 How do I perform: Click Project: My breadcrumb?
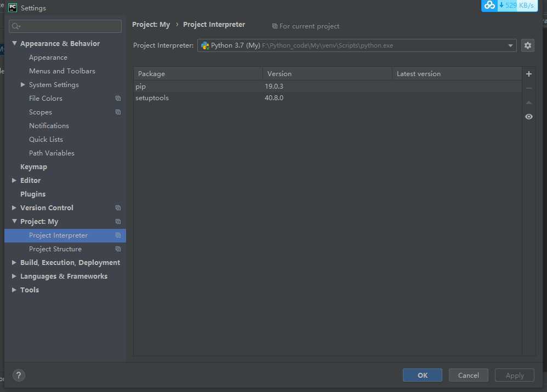tap(151, 25)
